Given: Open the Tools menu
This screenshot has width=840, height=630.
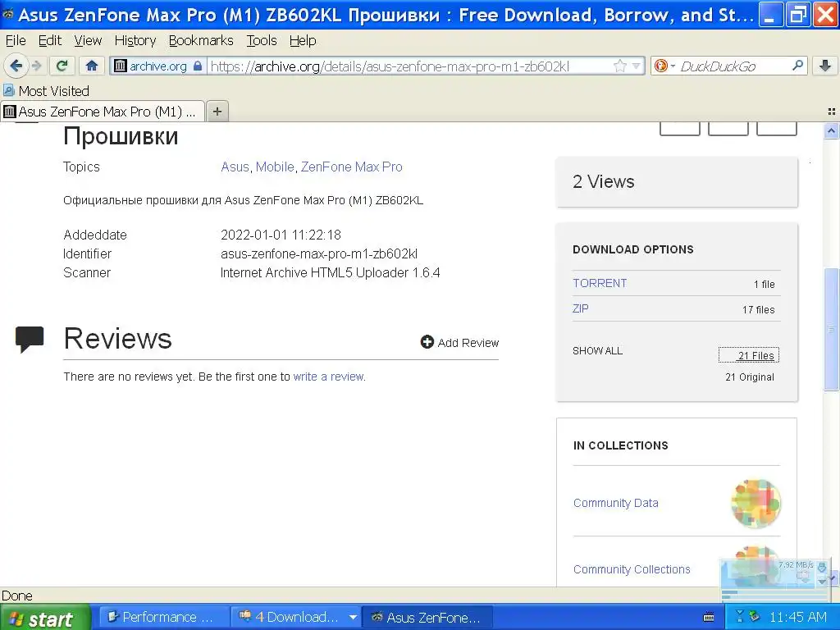Looking at the screenshot, I should click(x=262, y=41).
